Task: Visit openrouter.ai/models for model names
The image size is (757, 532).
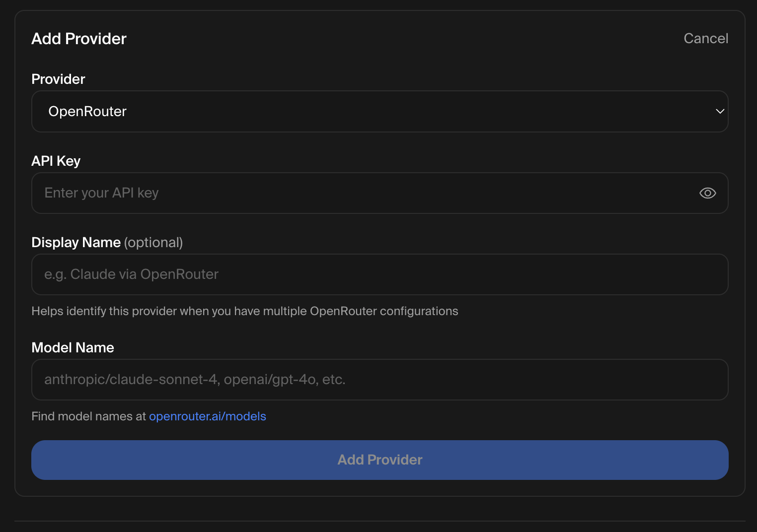Action: [208, 416]
